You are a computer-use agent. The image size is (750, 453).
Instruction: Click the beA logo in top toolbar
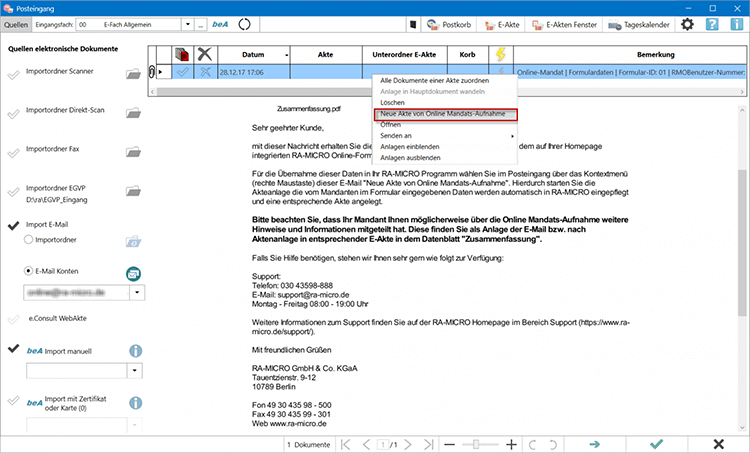coord(220,24)
